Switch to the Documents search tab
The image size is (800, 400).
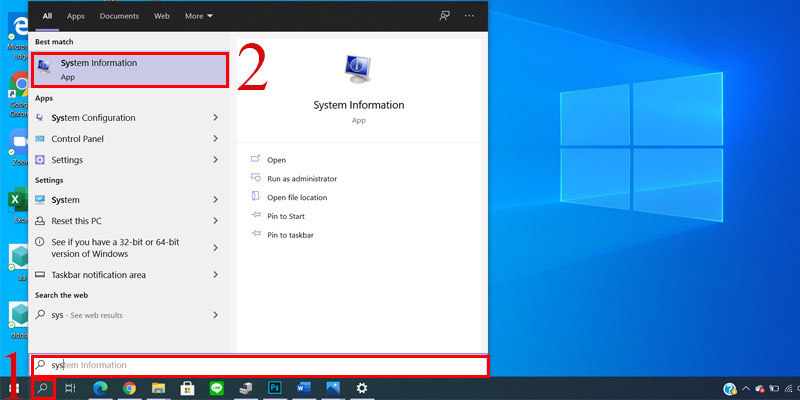[x=119, y=16]
